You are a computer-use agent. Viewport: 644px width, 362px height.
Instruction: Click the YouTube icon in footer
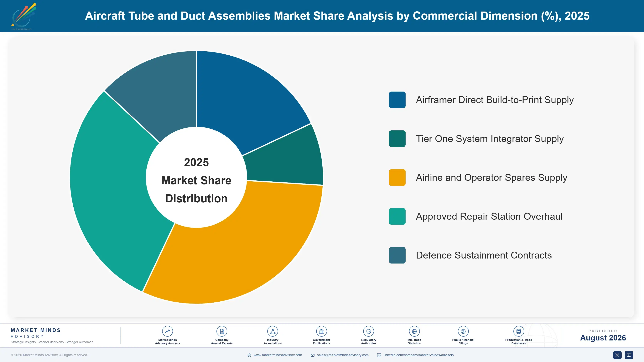click(x=629, y=355)
